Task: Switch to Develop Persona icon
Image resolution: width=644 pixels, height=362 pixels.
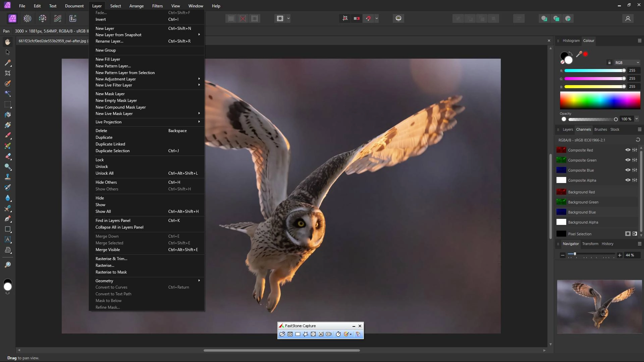Action: [43, 18]
